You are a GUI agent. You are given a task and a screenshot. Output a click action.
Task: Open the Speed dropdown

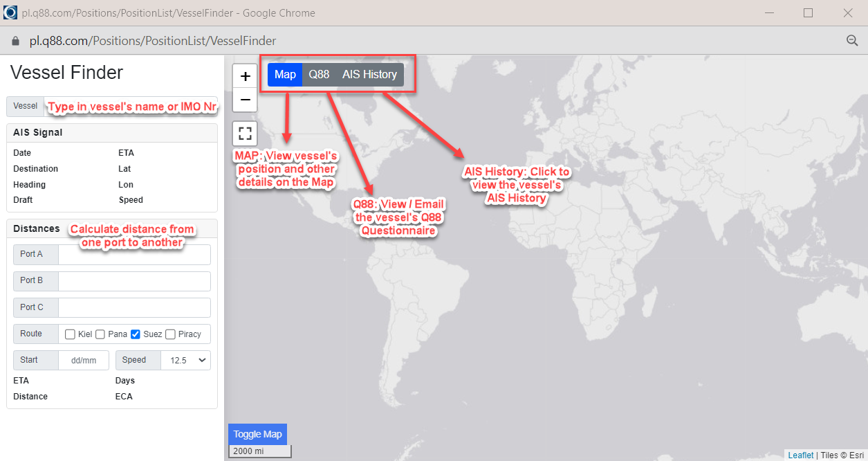(x=185, y=360)
